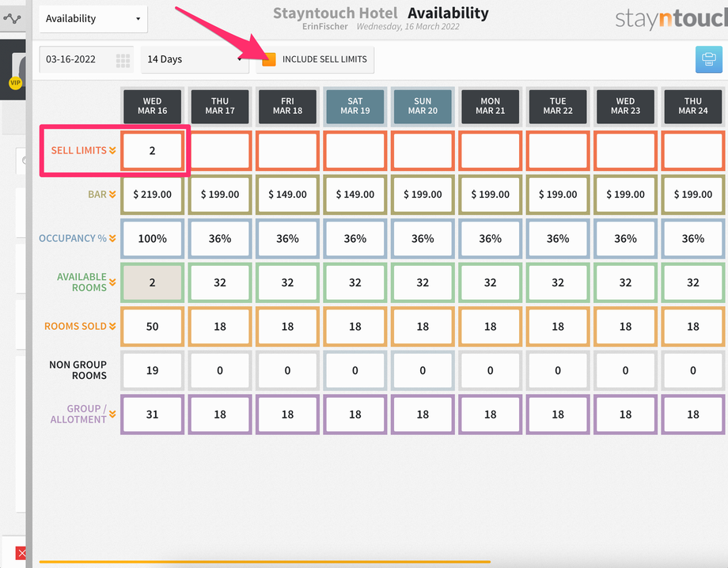Click group allotment 18 for Mar 24
728x568 pixels.
coord(692,414)
